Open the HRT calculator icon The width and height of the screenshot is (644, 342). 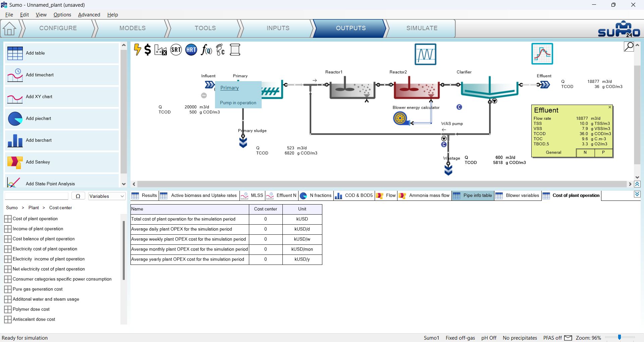click(191, 50)
